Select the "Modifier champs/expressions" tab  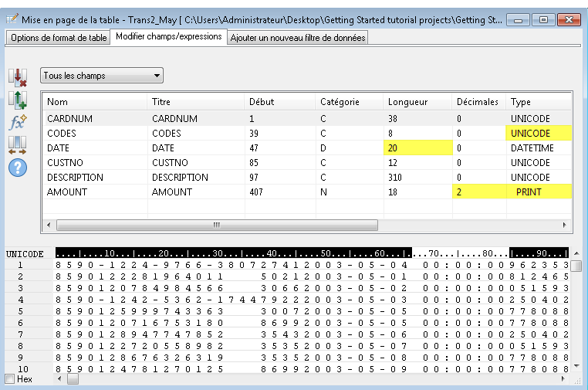[x=169, y=37]
